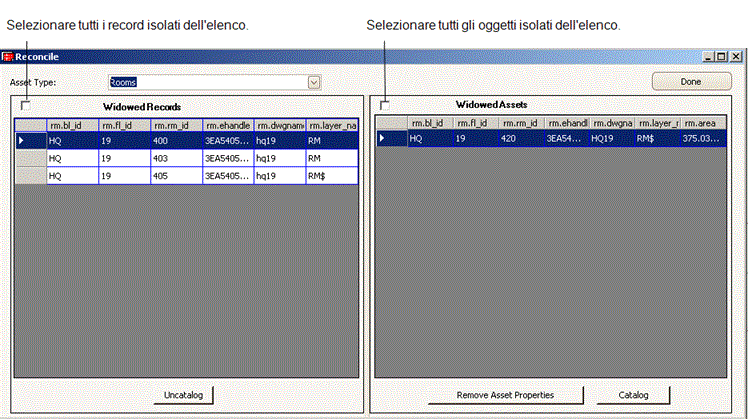The width and height of the screenshot is (748, 419).
Task: Click floor 19 cell in room 405 row
Action: pyautogui.click(x=125, y=176)
